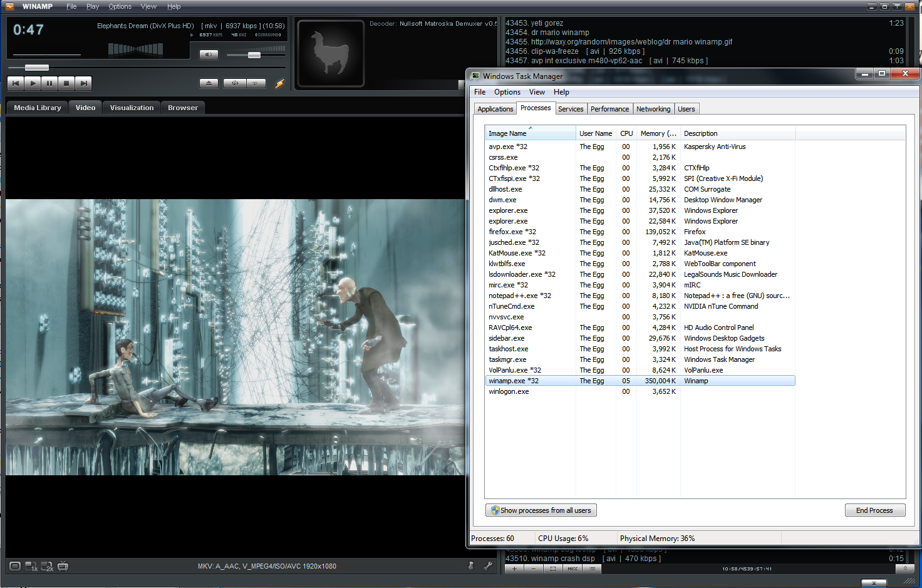Open Task Manager Networking tab
This screenshot has width=922, height=588.
pyautogui.click(x=653, y=109)
